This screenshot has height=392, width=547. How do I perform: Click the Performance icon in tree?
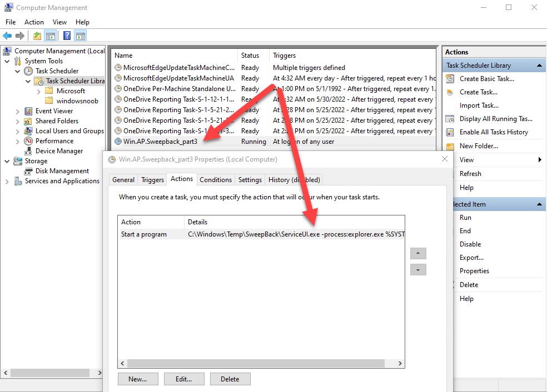(x=28, y=141)
